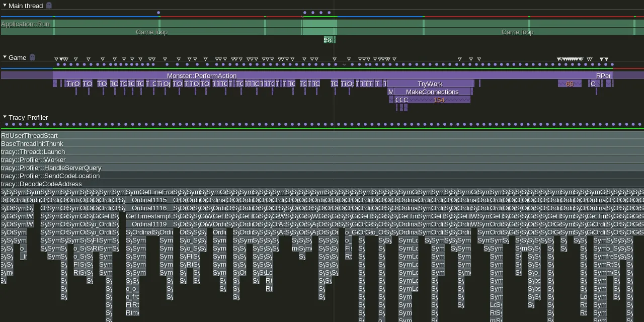Click the MakeConnections zone

pyautogui.click(x=433, y=92)
